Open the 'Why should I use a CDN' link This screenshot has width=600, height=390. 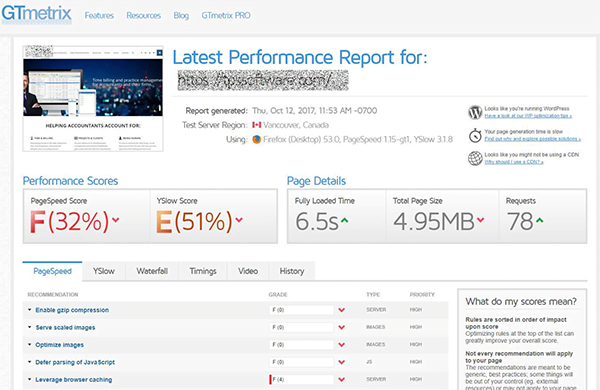(x=514, y=162)
